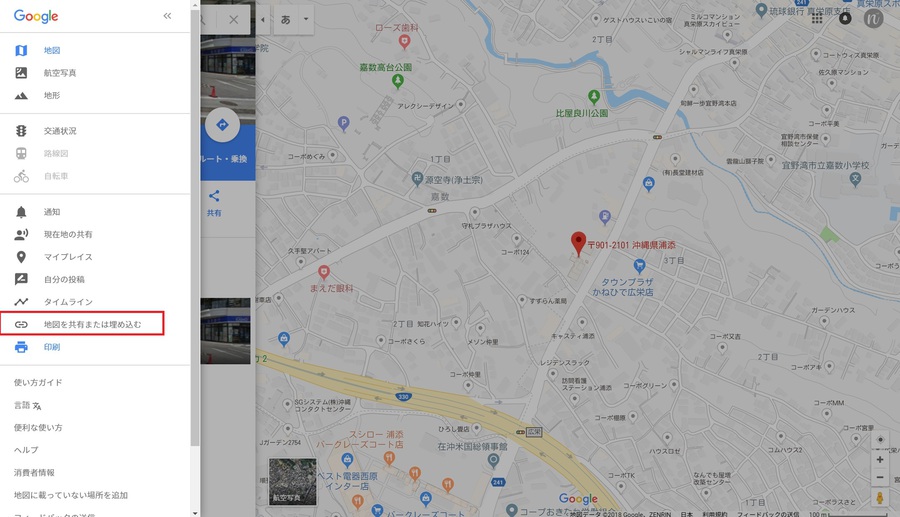Click the Street View pegman
The width and height of the screenshot is (900, 517).
coord(880,497)
